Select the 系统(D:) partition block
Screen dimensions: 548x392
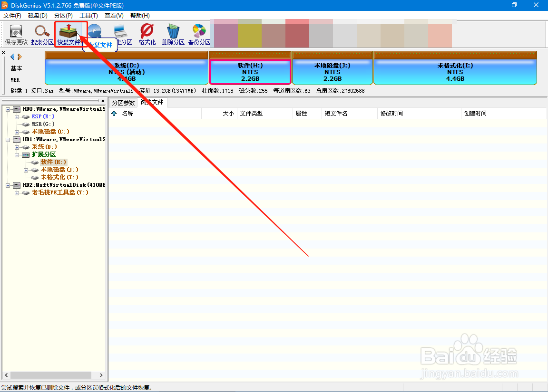coord(127,68)
